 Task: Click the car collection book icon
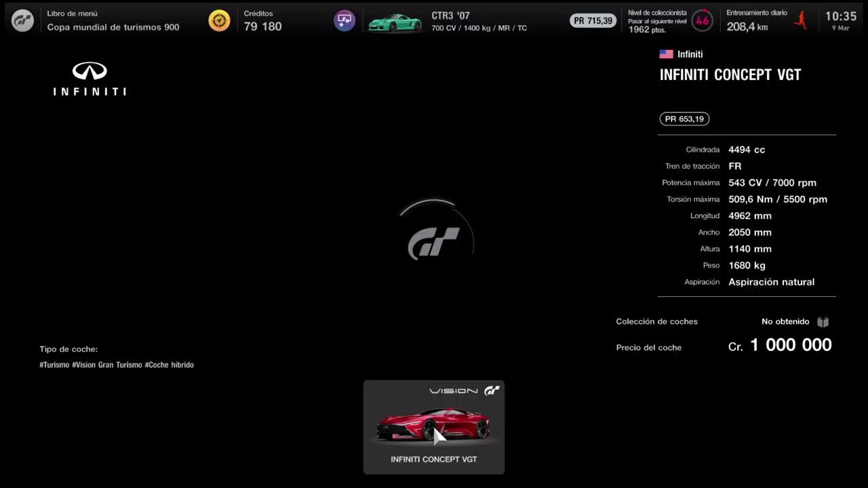coord(823,322)
